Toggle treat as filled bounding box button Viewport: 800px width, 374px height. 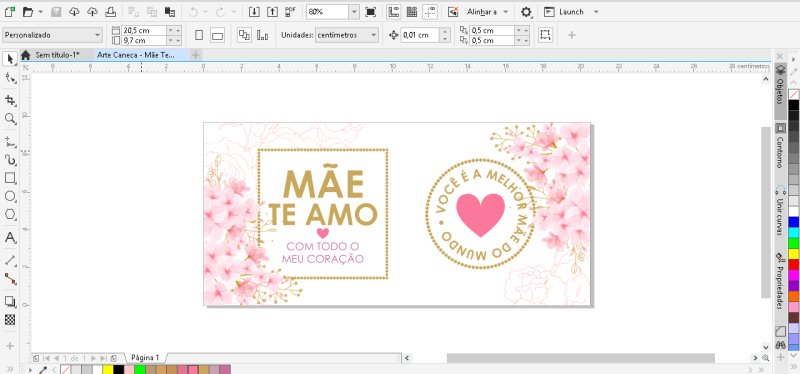coord(545,35)
